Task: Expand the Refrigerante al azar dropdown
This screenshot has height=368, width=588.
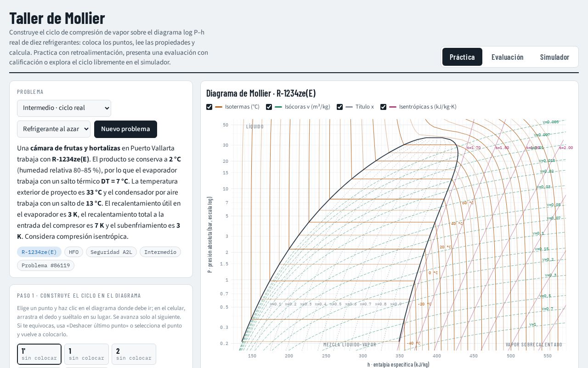Action: pos(54,129)
